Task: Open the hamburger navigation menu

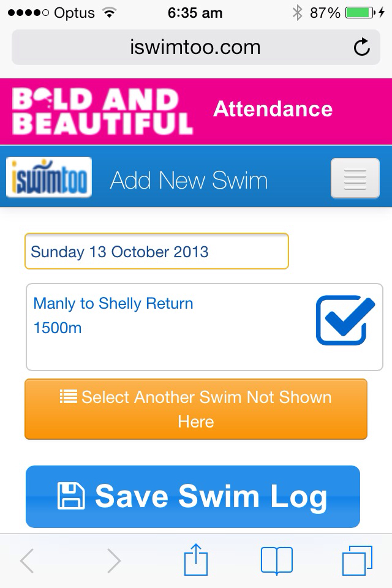Action: [x=355, y=178]
